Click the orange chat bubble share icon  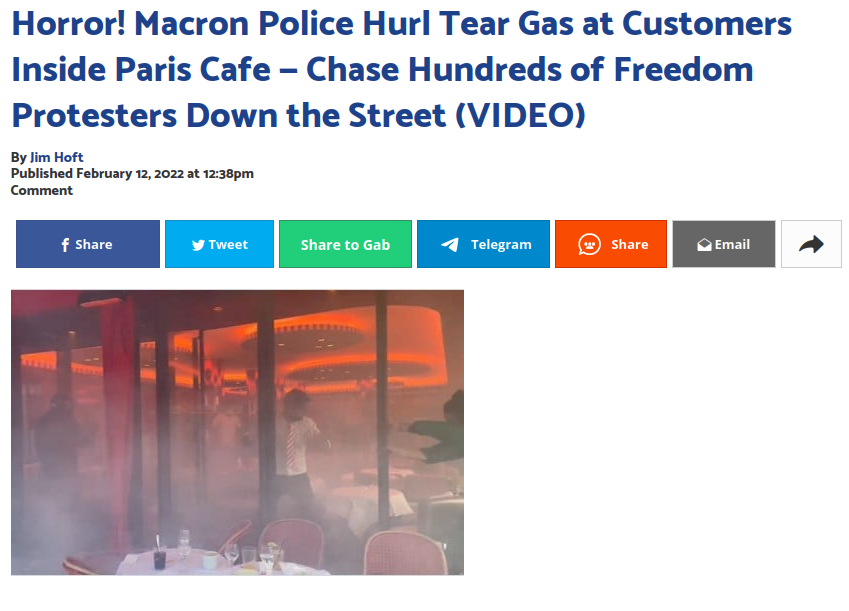(589, 245)
